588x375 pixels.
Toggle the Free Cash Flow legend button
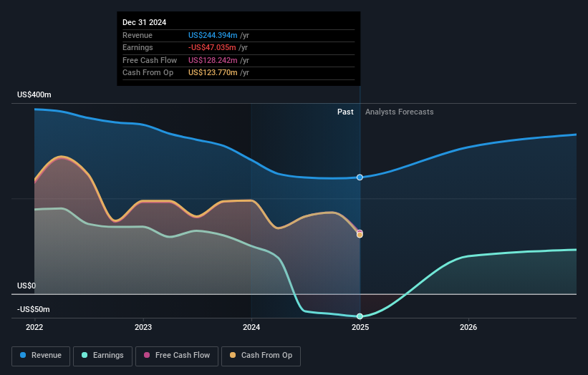[x=177, y=356]
